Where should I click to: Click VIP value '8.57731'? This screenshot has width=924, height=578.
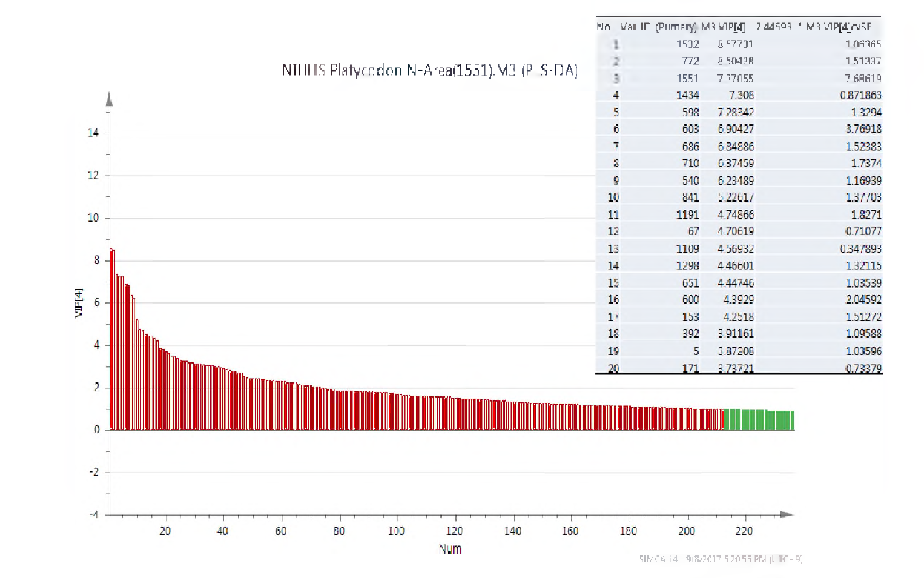click(x=735, y=44)
